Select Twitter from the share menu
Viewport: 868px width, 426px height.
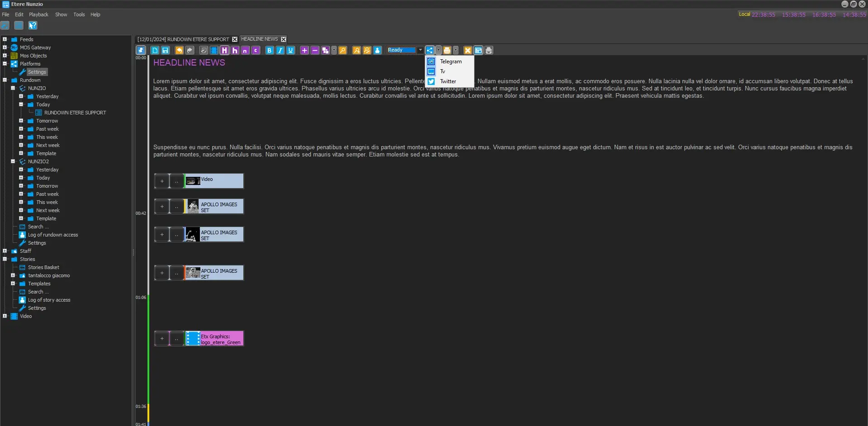click(448, 81)
